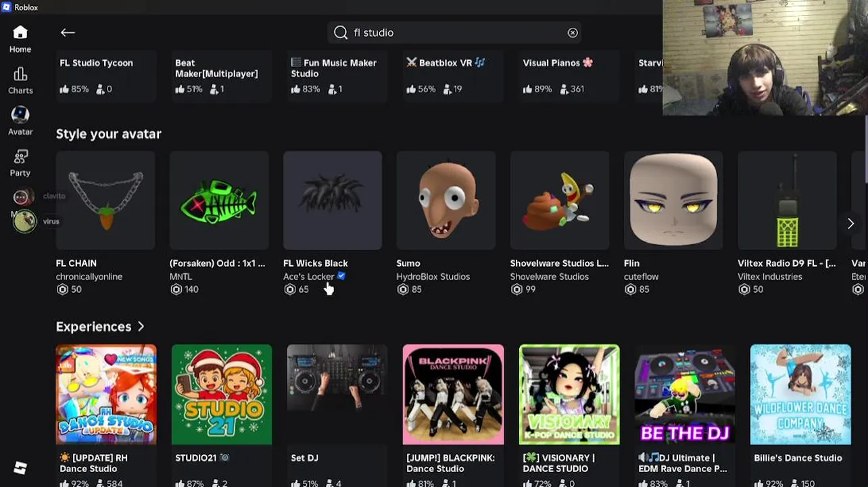This screenshot has width=868, height=487.
Task: Click the Robux icon under Viltex Radio
Action: pyautogui.click(x=744, y=289)
